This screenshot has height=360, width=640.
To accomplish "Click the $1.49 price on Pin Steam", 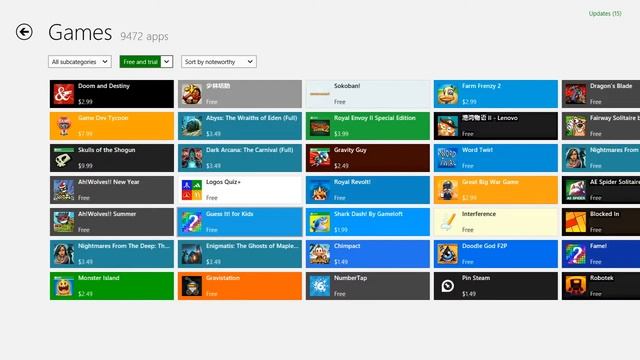I will pos(469,294).
